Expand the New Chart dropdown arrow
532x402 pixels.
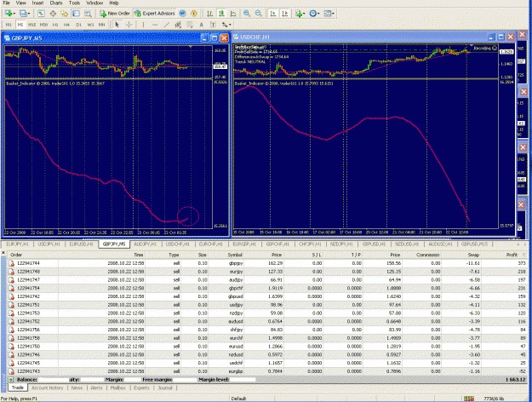14,14
